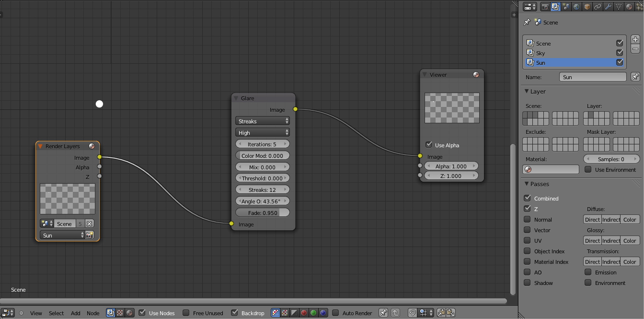Open the Select menu

(x=56, y=313)
